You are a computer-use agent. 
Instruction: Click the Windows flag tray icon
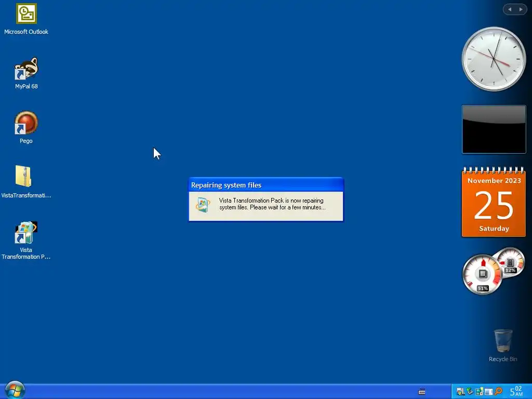point(460,392)
